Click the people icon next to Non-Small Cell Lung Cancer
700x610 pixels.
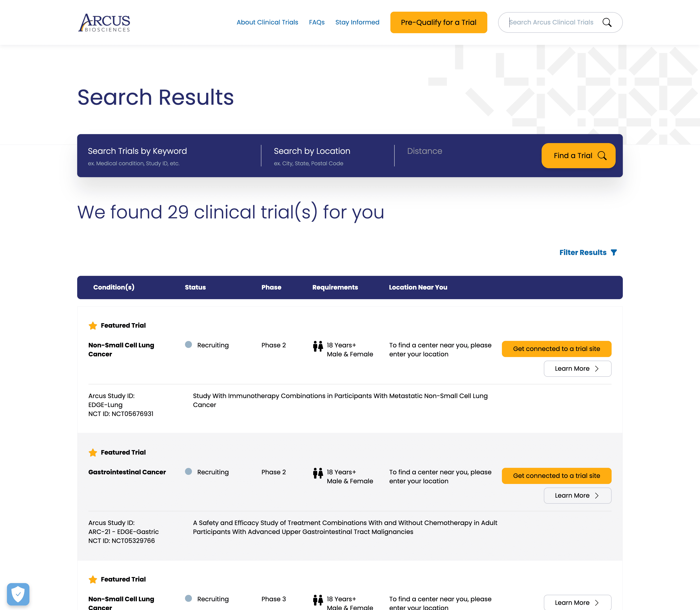tap(318, 349)
